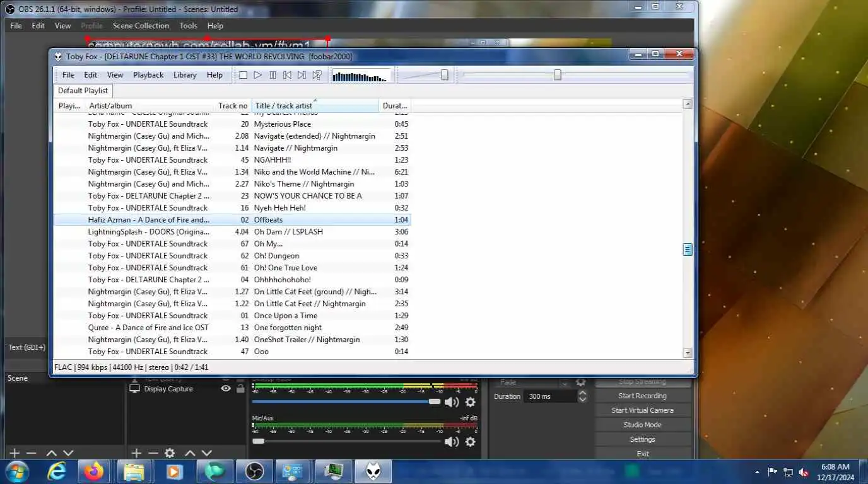Select the track "Once Upon a Time"

point(232,316)
